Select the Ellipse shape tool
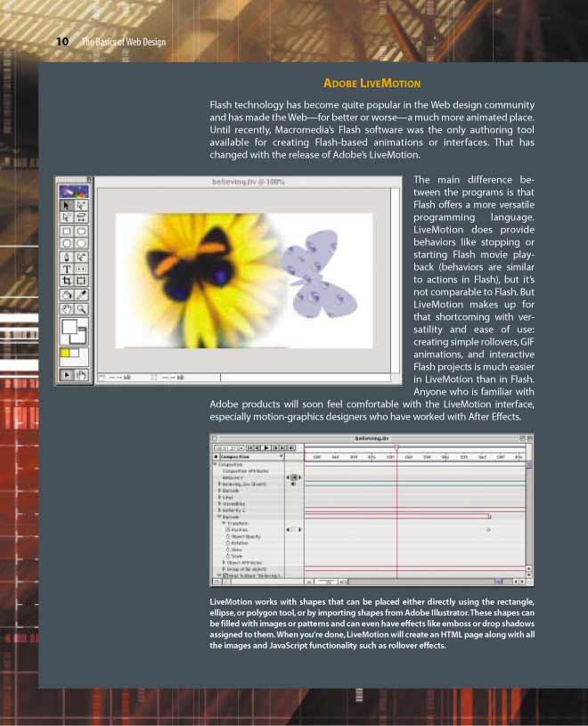The width and height of the screenshot is (588, 726). 67,244
